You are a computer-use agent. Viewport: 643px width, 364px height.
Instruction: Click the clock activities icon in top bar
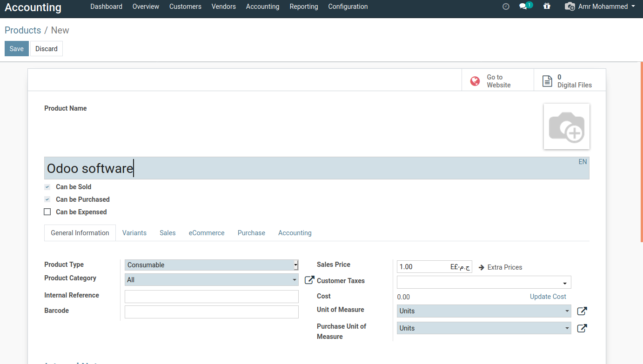click(506, 7)
